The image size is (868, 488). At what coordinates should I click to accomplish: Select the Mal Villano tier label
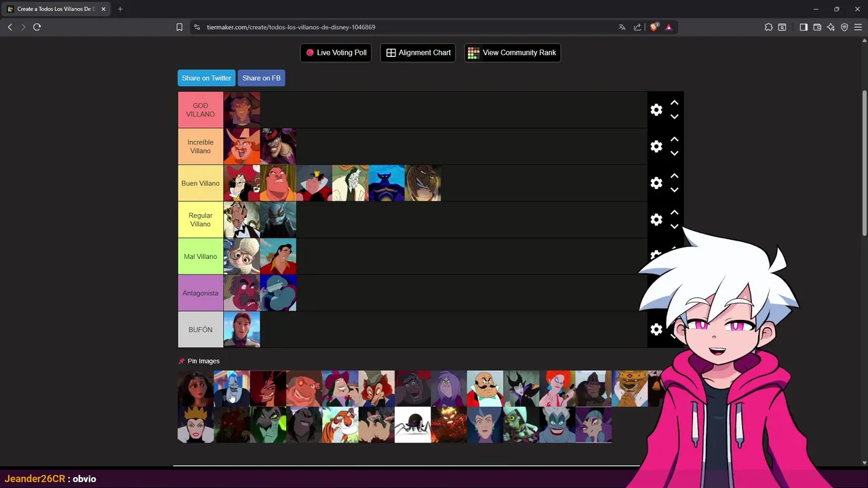coord(200,256)
